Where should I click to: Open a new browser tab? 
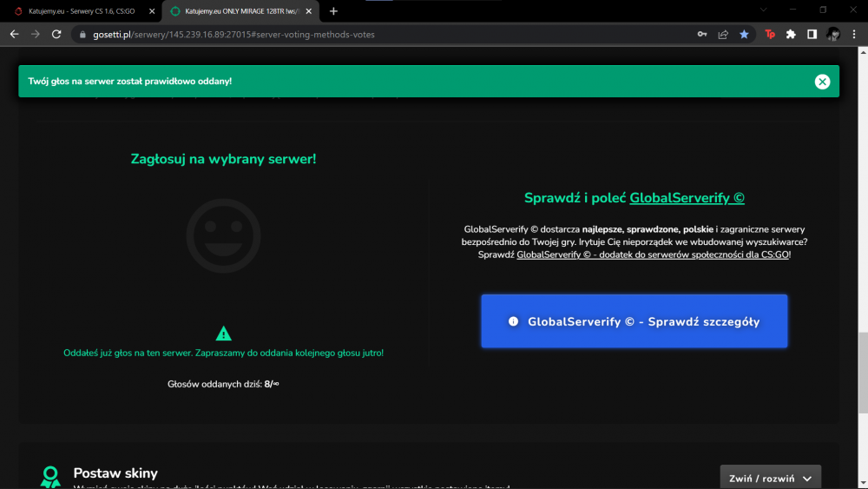[x=333, y=11]
